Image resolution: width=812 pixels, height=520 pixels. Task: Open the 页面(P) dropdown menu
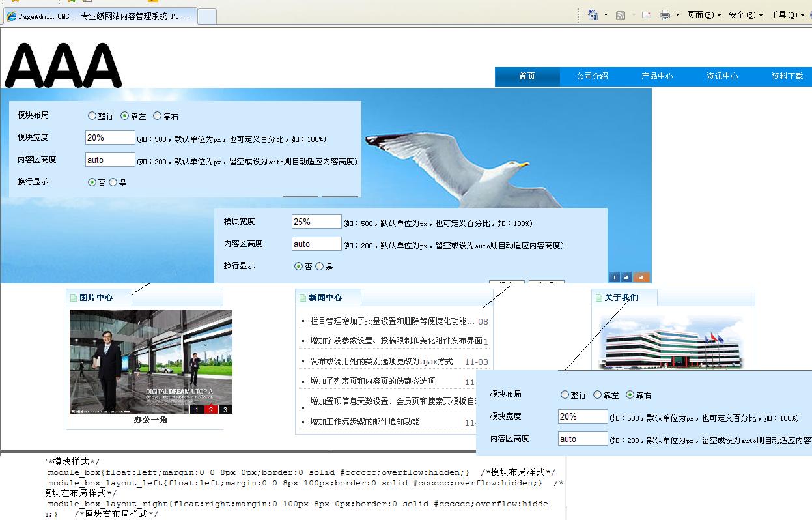coord(703,15)
